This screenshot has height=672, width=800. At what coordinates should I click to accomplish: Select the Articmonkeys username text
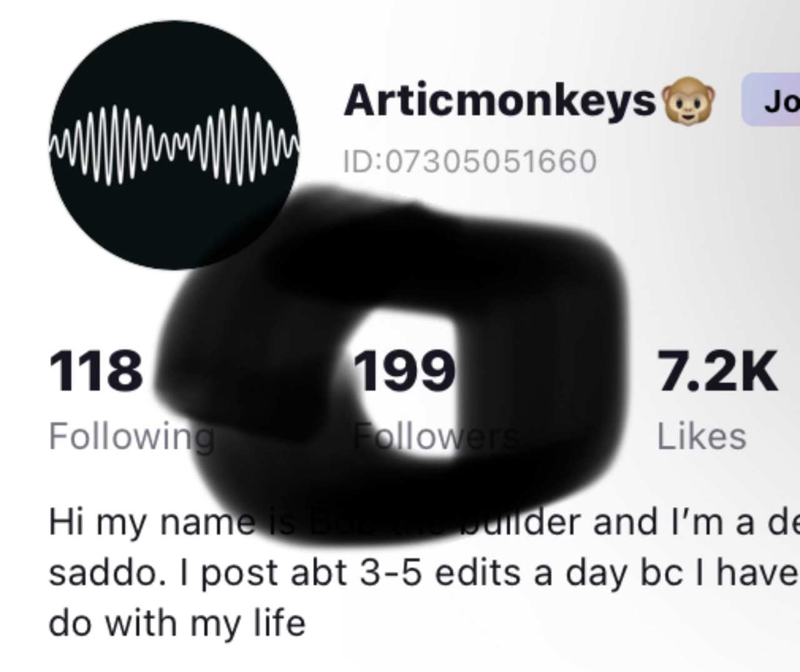500,101
